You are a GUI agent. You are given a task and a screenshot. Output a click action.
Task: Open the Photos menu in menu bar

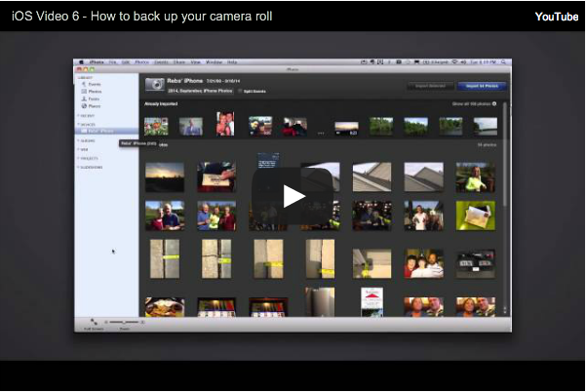[141, 62]
